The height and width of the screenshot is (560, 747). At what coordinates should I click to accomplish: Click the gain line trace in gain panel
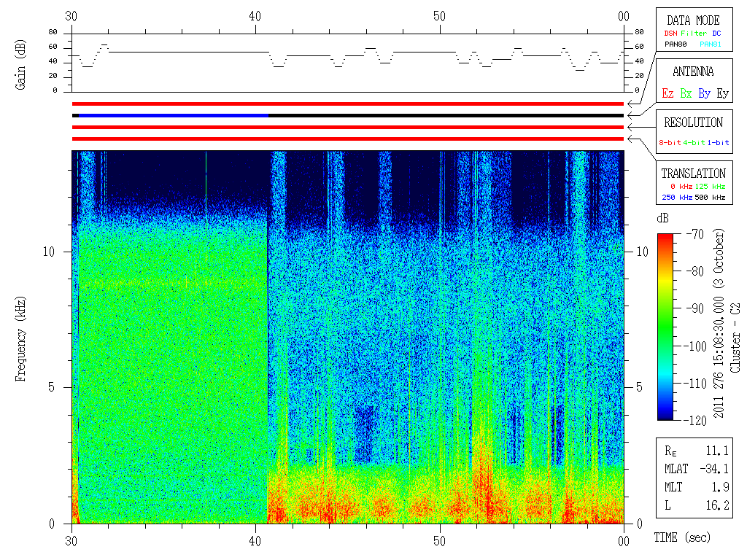348,57
